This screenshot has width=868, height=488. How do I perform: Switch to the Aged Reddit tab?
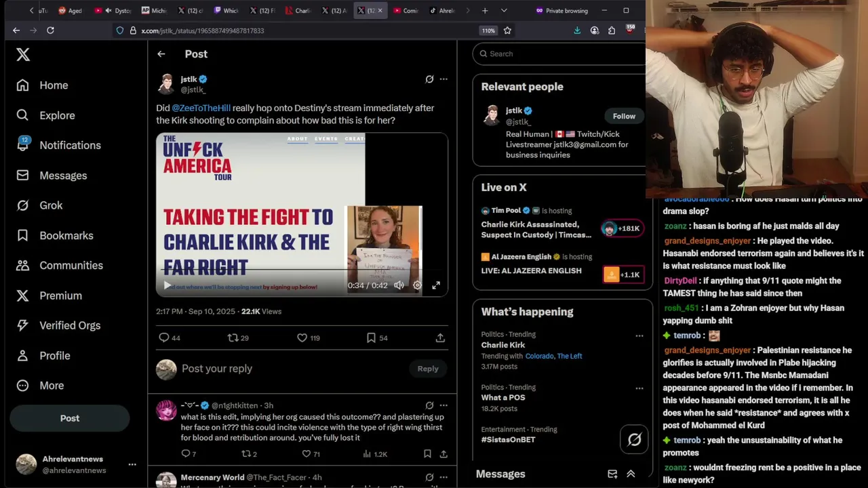coord(71,11)
